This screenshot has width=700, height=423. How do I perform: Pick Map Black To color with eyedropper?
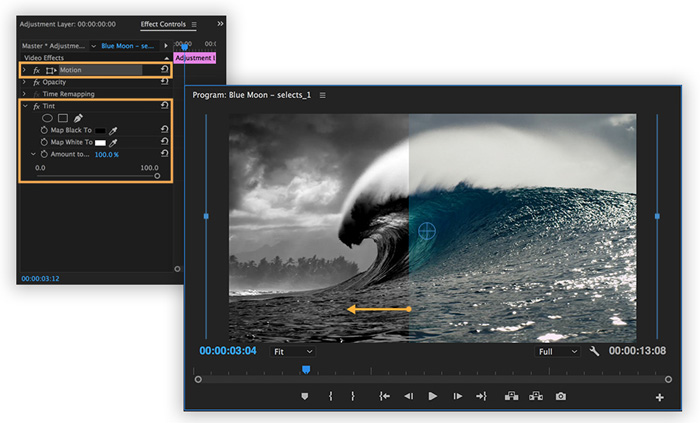[x=113, y=130]
